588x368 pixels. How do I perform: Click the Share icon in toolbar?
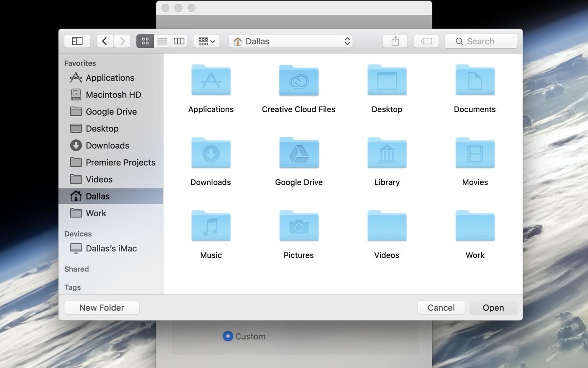(395, 41)
